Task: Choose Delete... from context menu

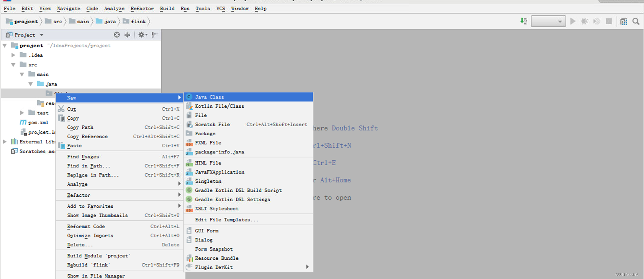Action: click(119, 245)
